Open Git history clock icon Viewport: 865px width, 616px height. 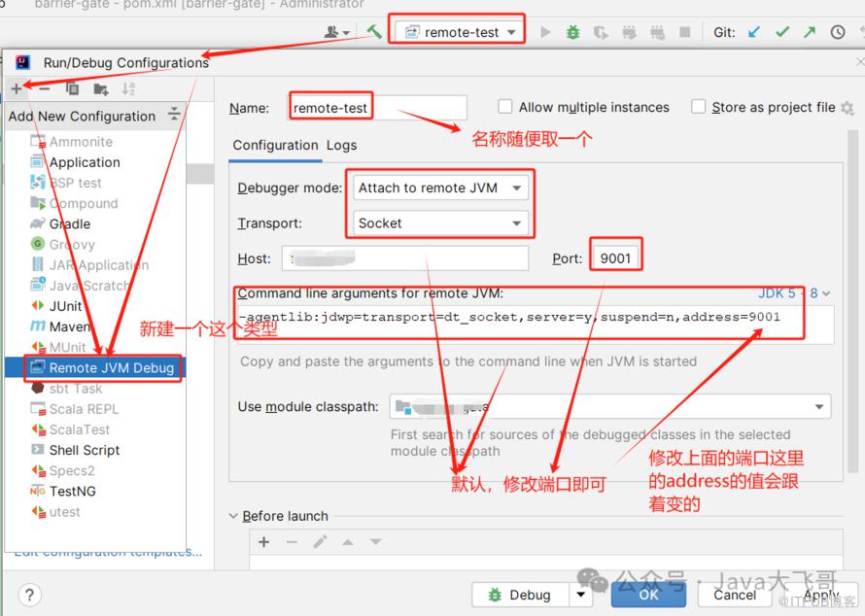pos(838,32)
